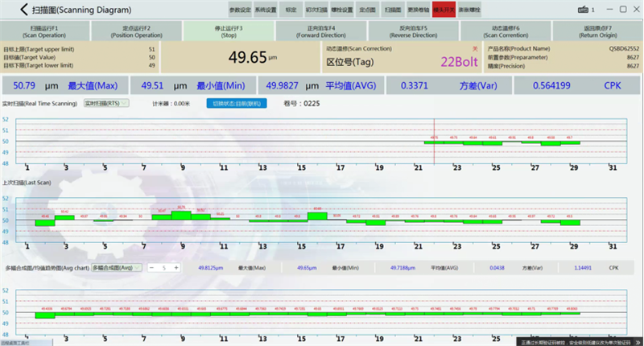Open the 实时扫描(RTS) dropdown

[106, 104]
